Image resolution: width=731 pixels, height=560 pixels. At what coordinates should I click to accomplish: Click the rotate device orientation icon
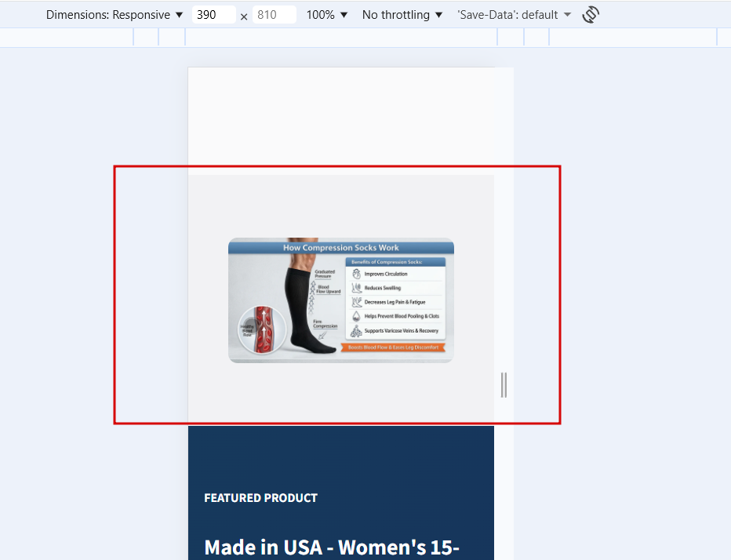[x=591, y=15]
